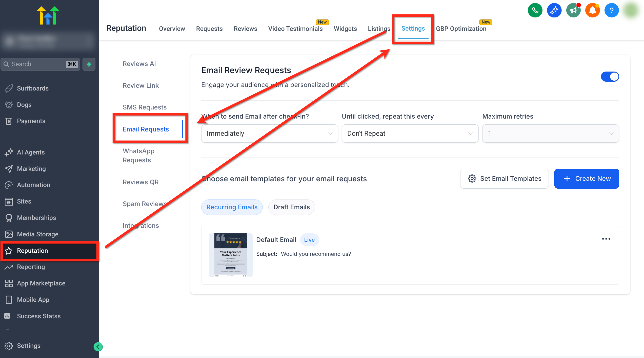Image resolution: width=644 pixels, height=358 pixels.
Task: Open the Automation section
Action: click(34, 185)
